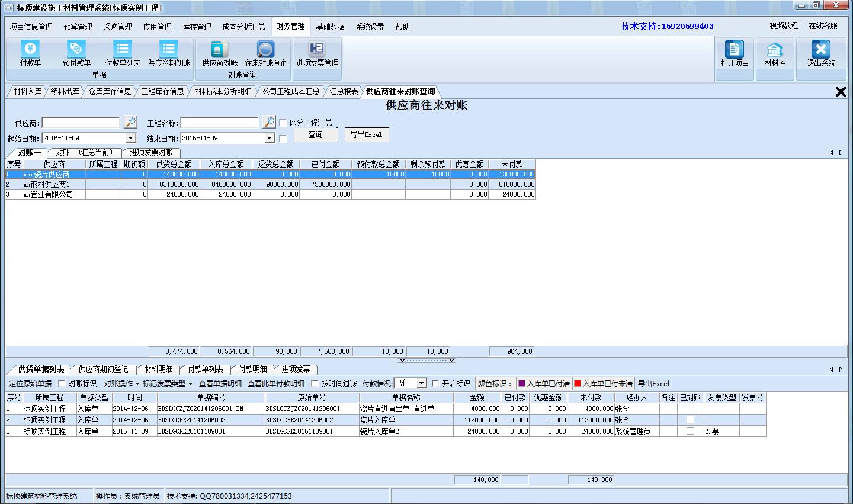Click the supplier search magnifier icon
The image size is (853, 504).
pyautogui.click(x=129, y=122)
